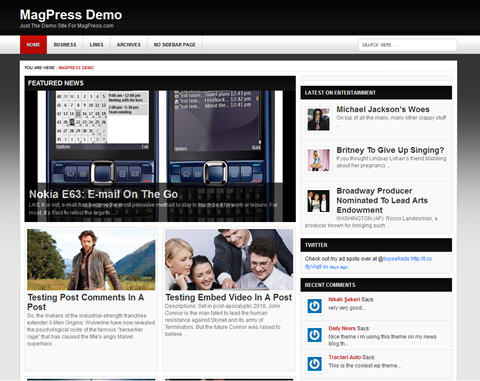Open Tractari Auto commenter link
Screen dimensions: 480x381
tap(345, 357)
